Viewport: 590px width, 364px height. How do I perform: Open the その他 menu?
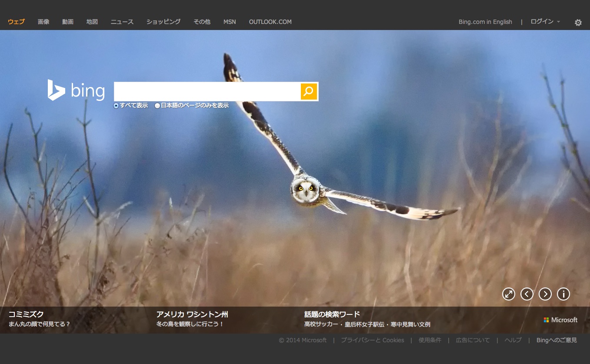coord(202,22)
